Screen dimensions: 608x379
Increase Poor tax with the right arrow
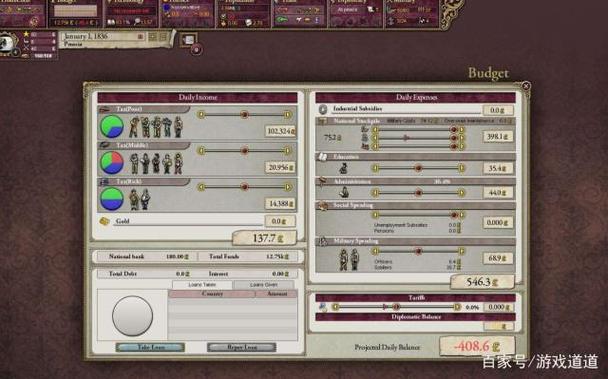click(x=287, y=114)
